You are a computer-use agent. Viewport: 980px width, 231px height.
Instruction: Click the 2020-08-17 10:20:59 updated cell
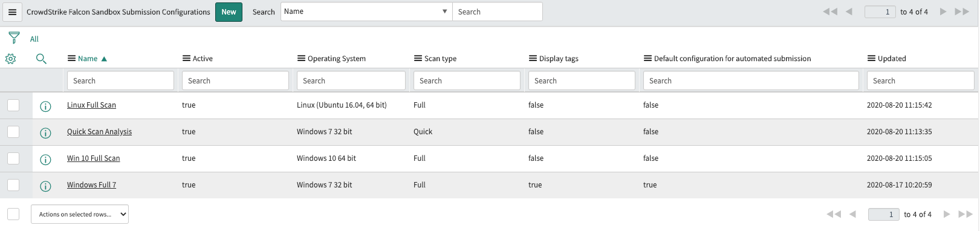coord(899,185)
